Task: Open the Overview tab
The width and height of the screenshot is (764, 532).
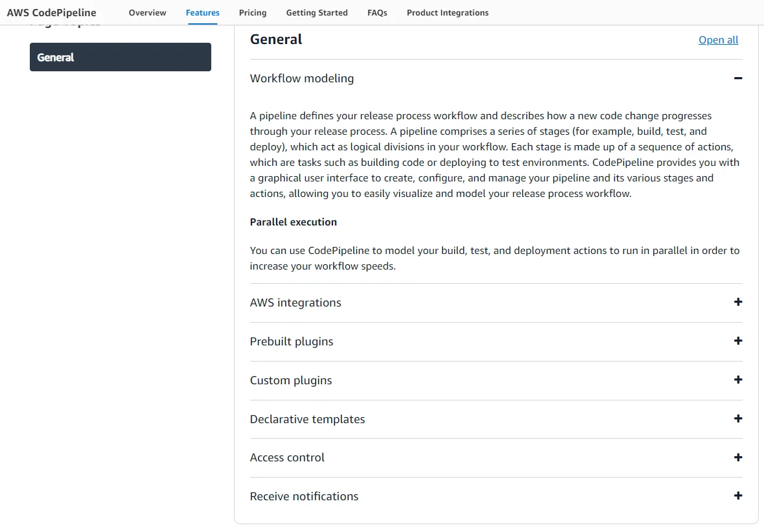Action: [147, 13]
